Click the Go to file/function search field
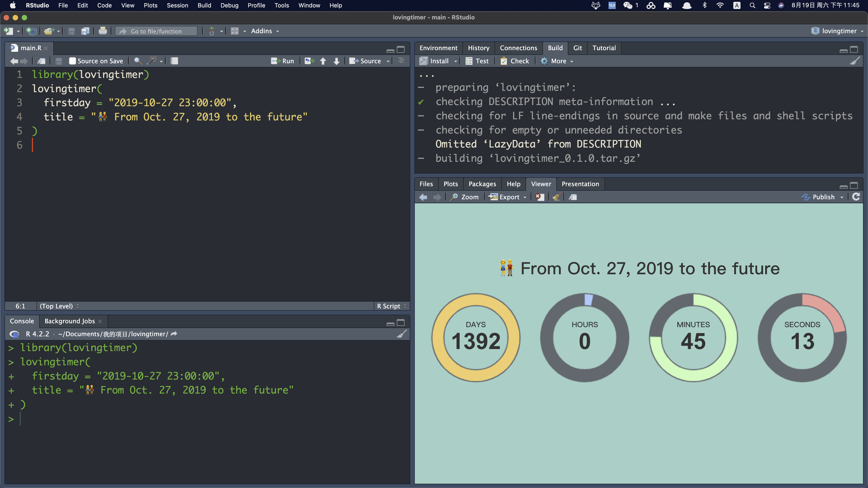This screenshot has height=488, width=868. (x=156, y=31)
